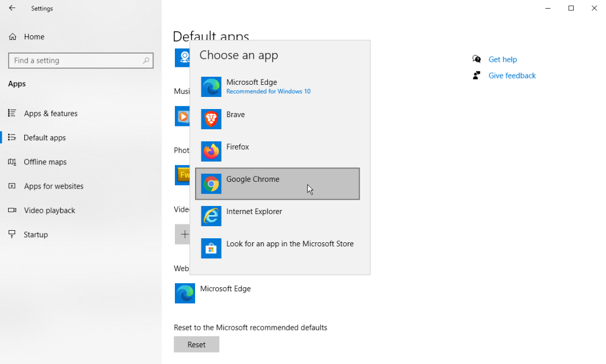Choose Look for an app in Microsoft Store
This screenshot has height=364, width=606.
pyautogui.click(x=290, y=244)
